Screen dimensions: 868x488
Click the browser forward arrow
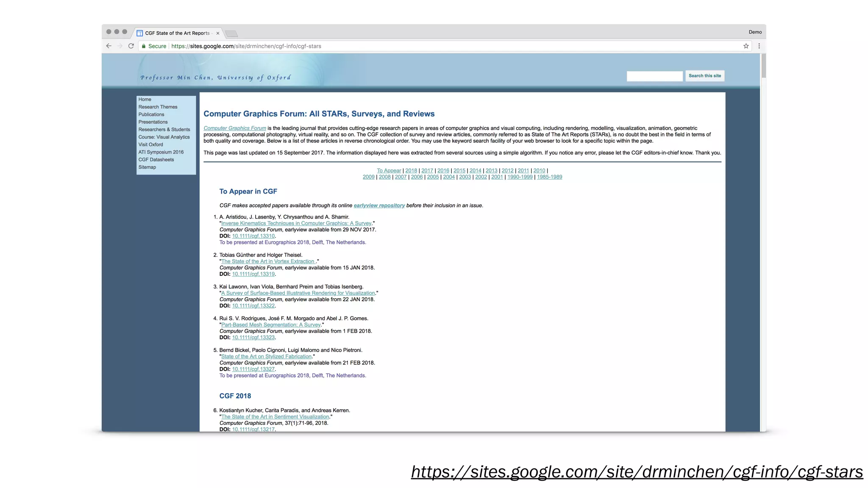[x=120, y=46]
